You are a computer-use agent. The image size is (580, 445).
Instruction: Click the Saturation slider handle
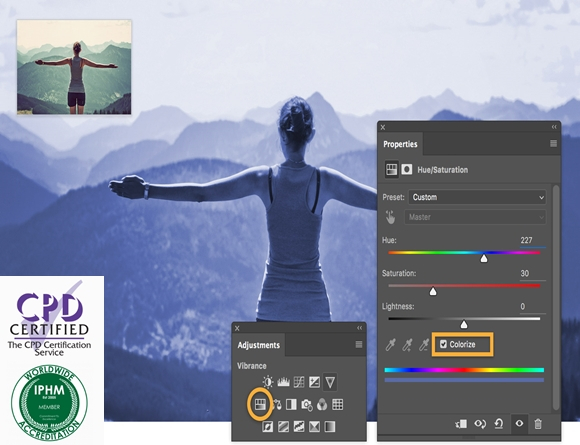433,292
